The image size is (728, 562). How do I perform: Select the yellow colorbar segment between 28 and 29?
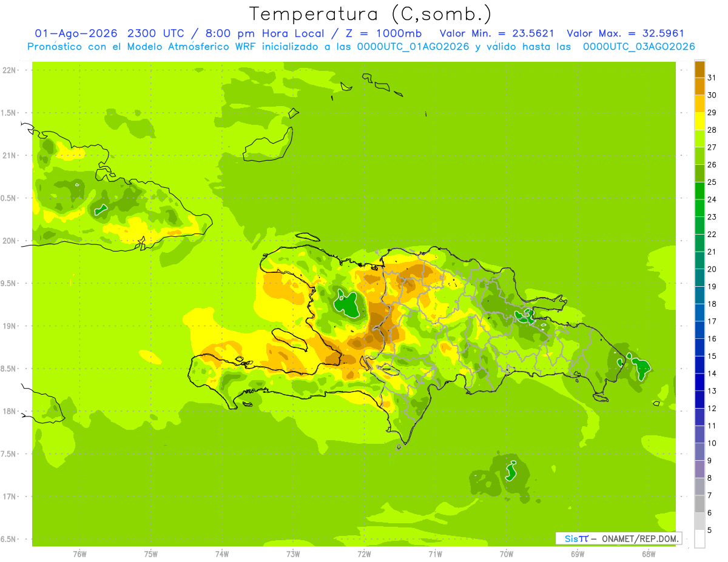699,121
